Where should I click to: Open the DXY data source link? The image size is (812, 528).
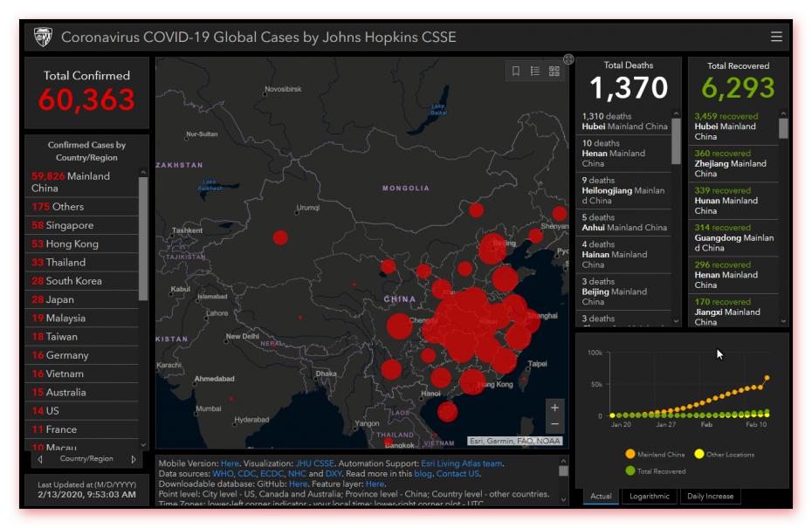(x=333, y=474)
